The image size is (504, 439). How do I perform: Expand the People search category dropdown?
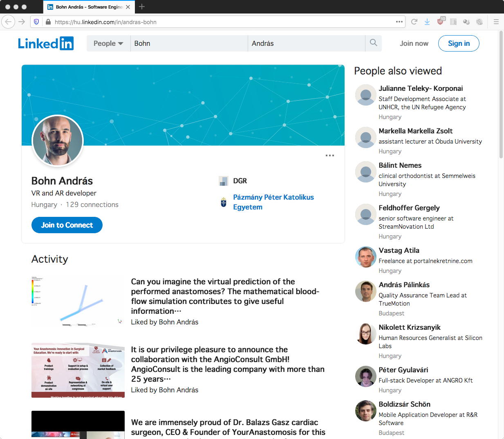coord(108,43)
